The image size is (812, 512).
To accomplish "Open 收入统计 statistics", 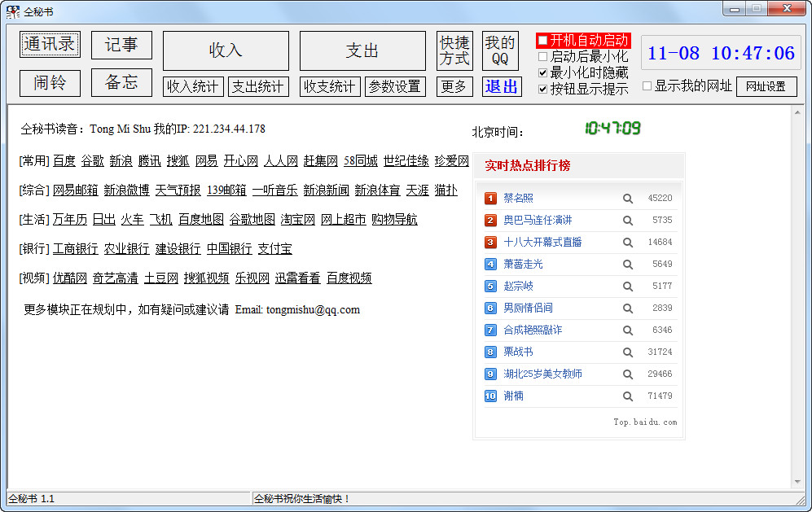I will click(x=193, y=86).
